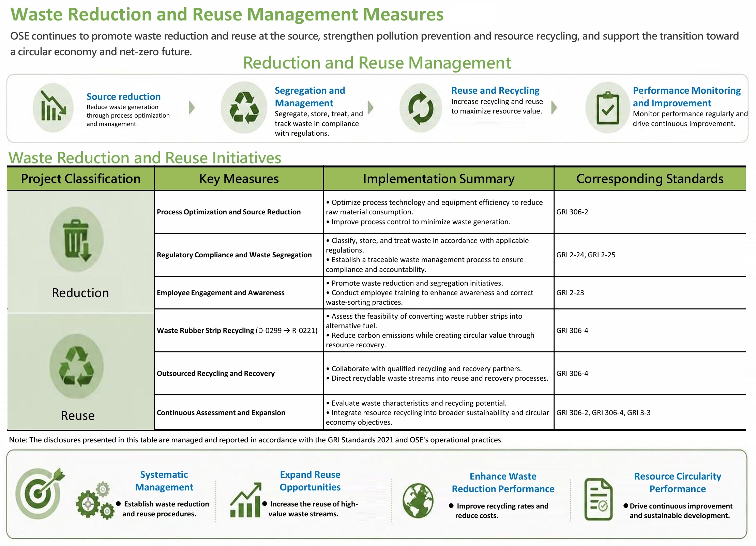Screen dimensions: 756x546
Task: Click the rising bar chart icon
Action: pos(245,500)
